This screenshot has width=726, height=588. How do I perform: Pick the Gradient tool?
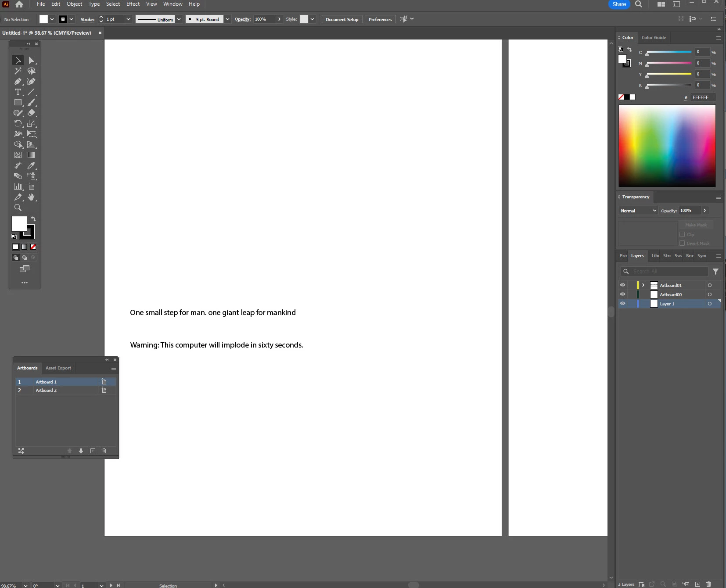[x=31, y=155]
